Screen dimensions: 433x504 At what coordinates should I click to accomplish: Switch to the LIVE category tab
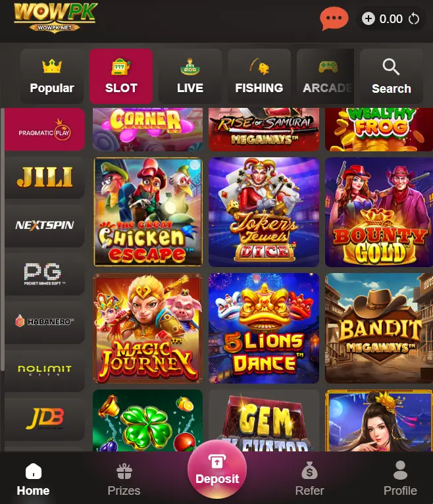pos(190,76)
